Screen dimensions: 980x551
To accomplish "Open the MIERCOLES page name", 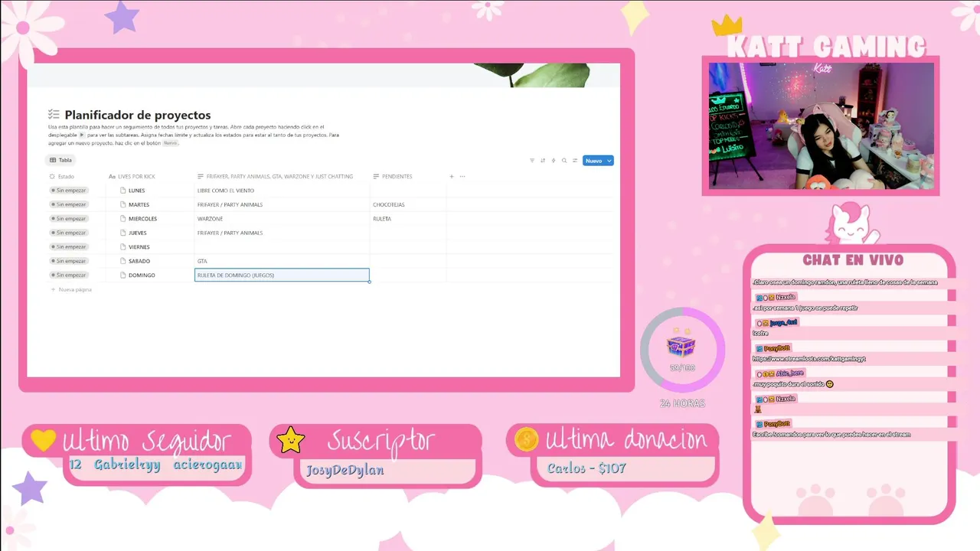I will [x=142, y=219].
